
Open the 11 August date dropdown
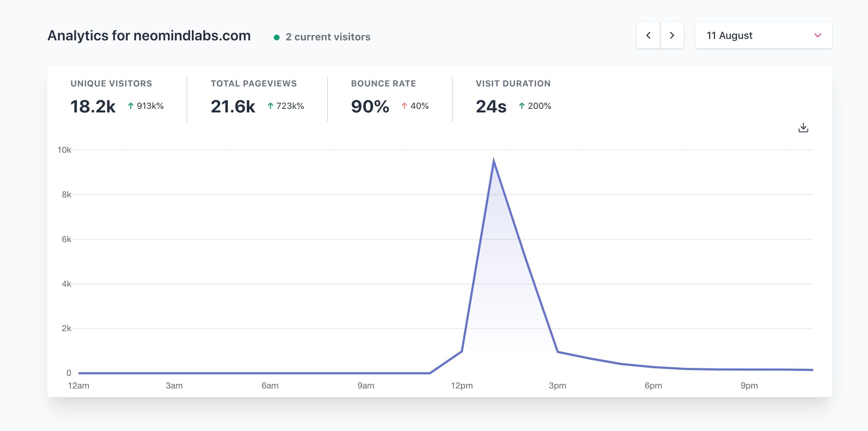(x=763, y=35)
